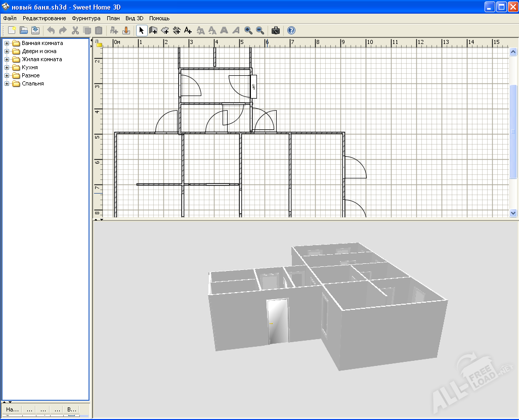The height and width of the screenshot is (420, 519).
Task: Toggle the plan lock icon by the ruler
Action: [x=99, y=44]
